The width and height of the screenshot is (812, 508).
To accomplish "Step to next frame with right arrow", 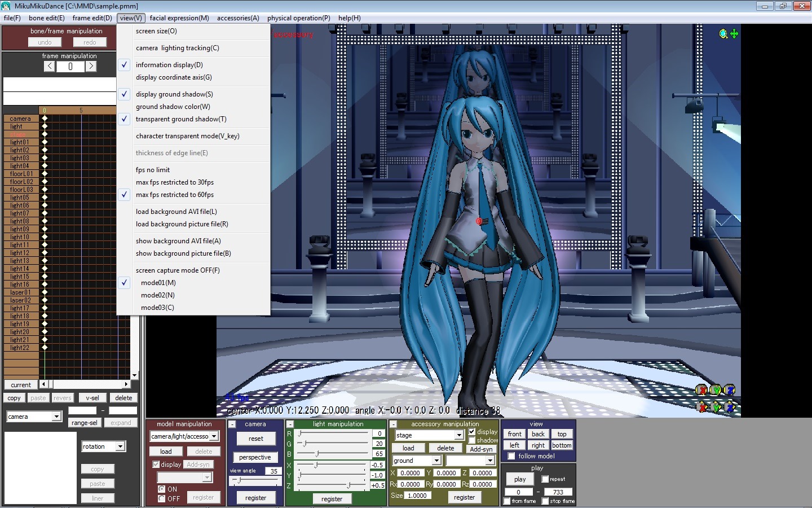I will point(91,66).
